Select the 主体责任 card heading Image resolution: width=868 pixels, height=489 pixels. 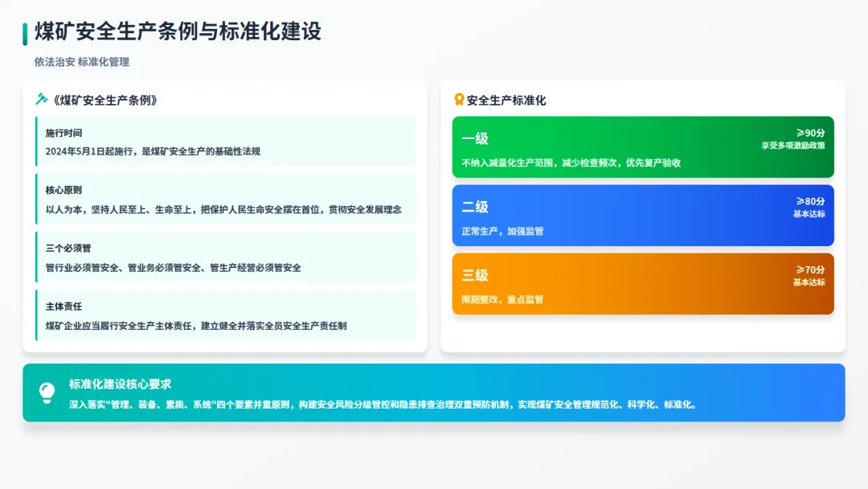coord(63,306)
